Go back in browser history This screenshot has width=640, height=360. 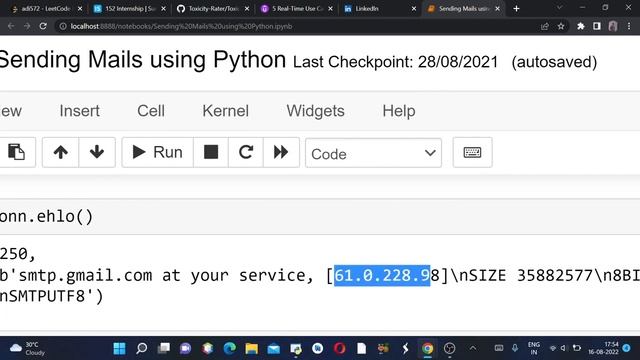click(x=11, y=26)
